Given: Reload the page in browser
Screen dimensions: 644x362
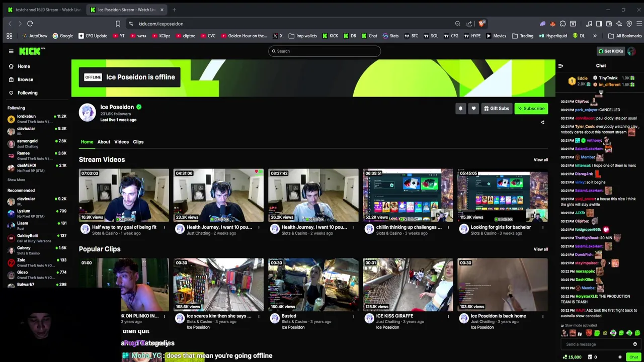Looking at the screenshot, I should [30, 24].
